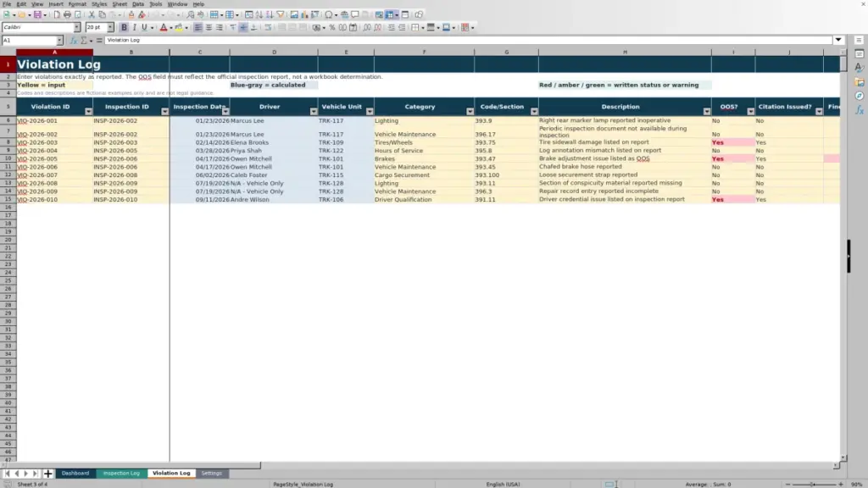
Task: Open the Code/Section filter dropdown
Action: 534,112
